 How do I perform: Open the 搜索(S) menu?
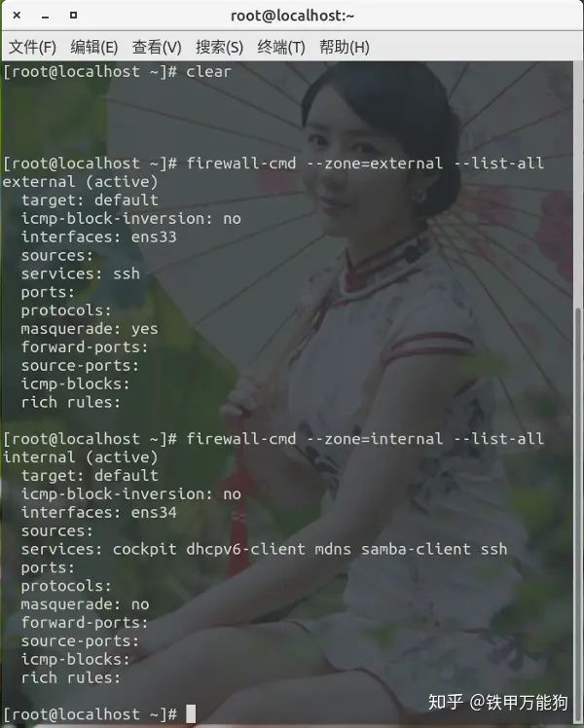tap(219, 48)
